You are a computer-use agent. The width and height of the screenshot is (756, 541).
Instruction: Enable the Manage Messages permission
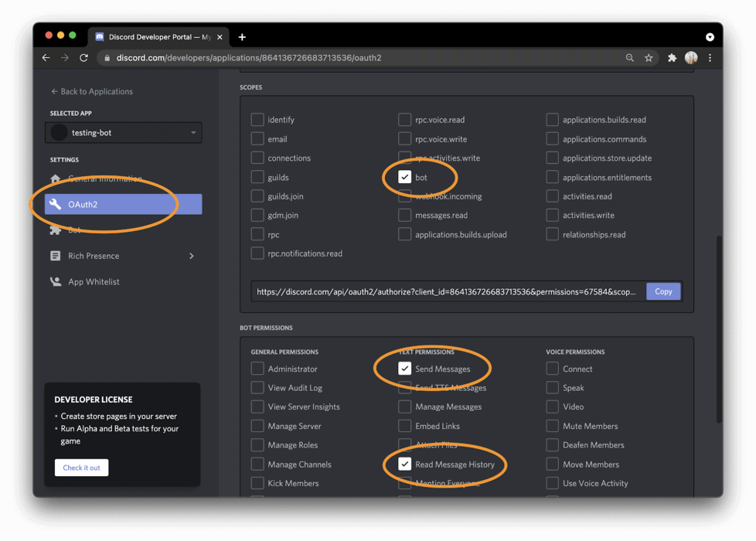click(405, 407)
